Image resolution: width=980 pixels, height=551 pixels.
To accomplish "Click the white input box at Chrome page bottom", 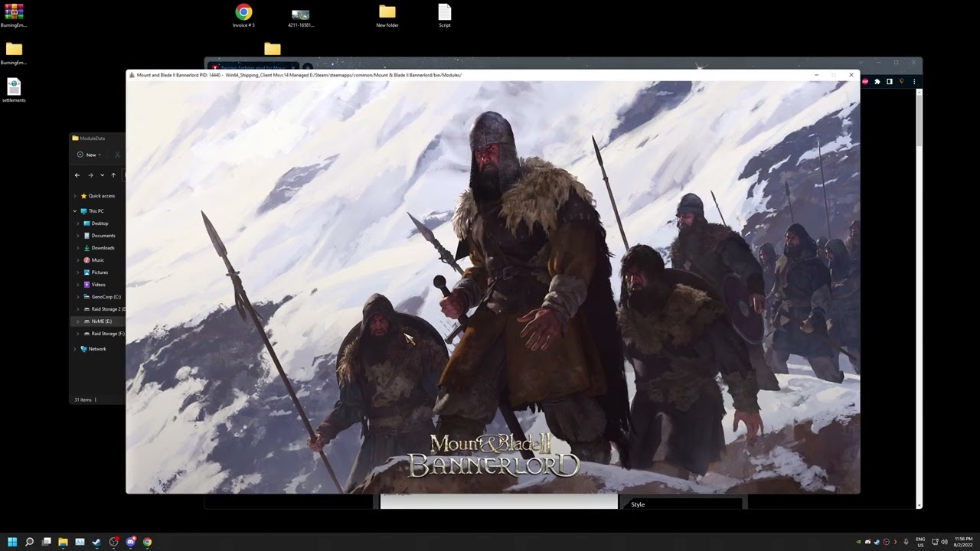I will coord(498,501).
